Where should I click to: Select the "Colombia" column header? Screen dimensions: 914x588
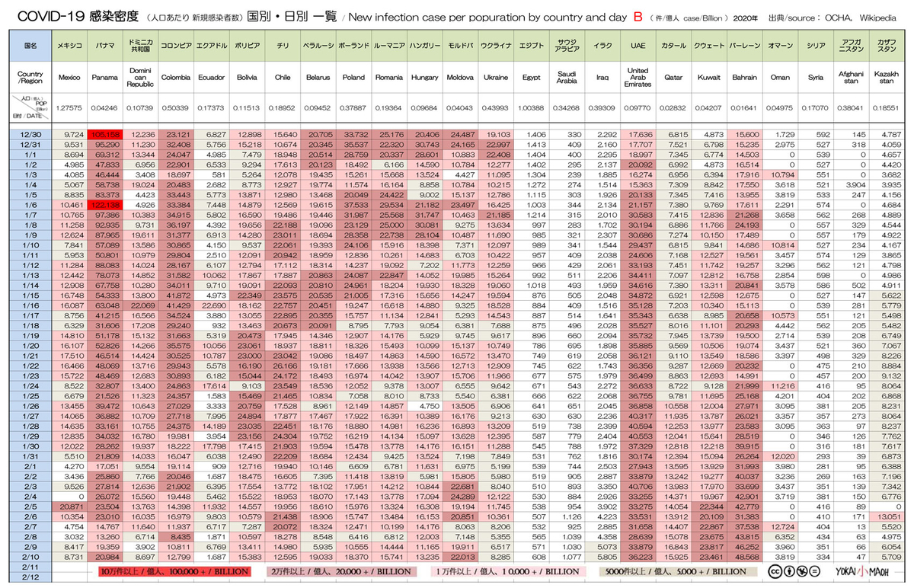pyautogui.click(x=175, y=77)
